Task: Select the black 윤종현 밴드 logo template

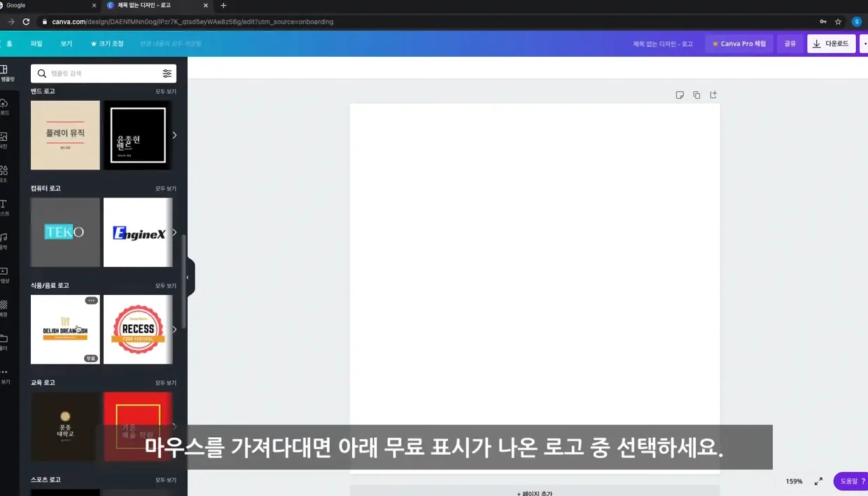Action: 138,135
